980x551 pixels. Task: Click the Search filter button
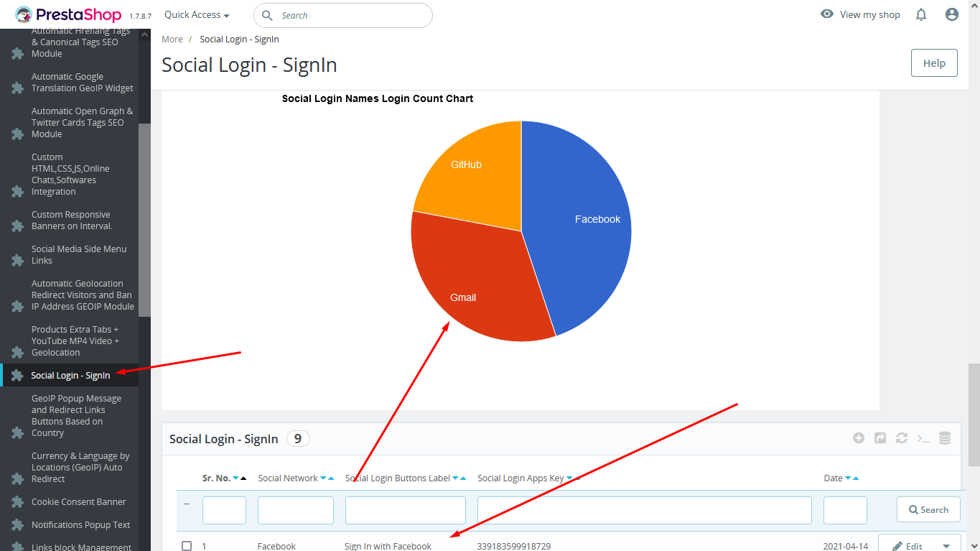928,510
